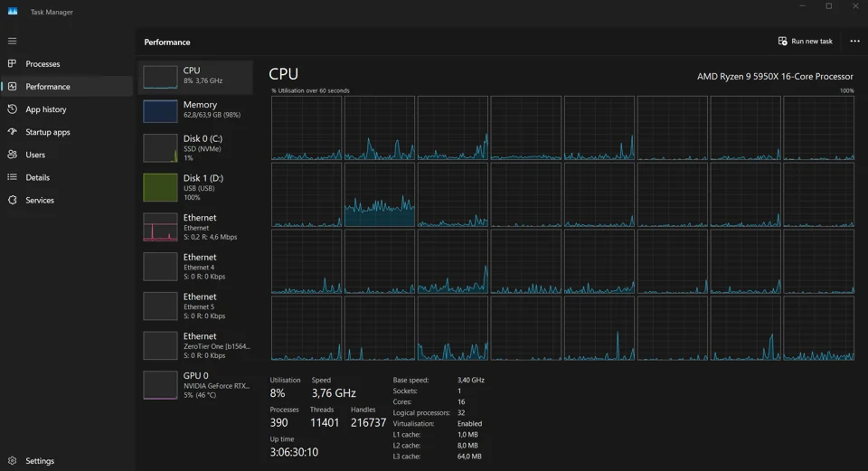Click the ZeroTier One adapter label
The height and width of the screenshot is (471, 868).
[x=216, y=346]
